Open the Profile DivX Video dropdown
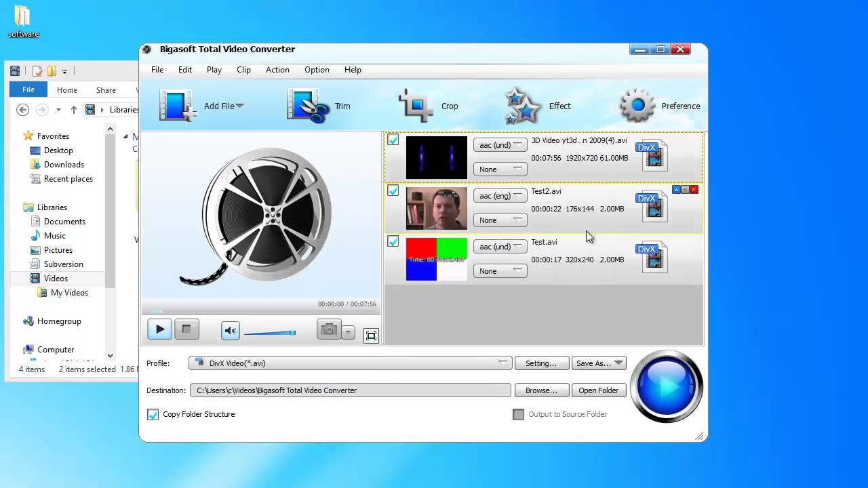This screenshot has height=488, width=868. point(350,363)
